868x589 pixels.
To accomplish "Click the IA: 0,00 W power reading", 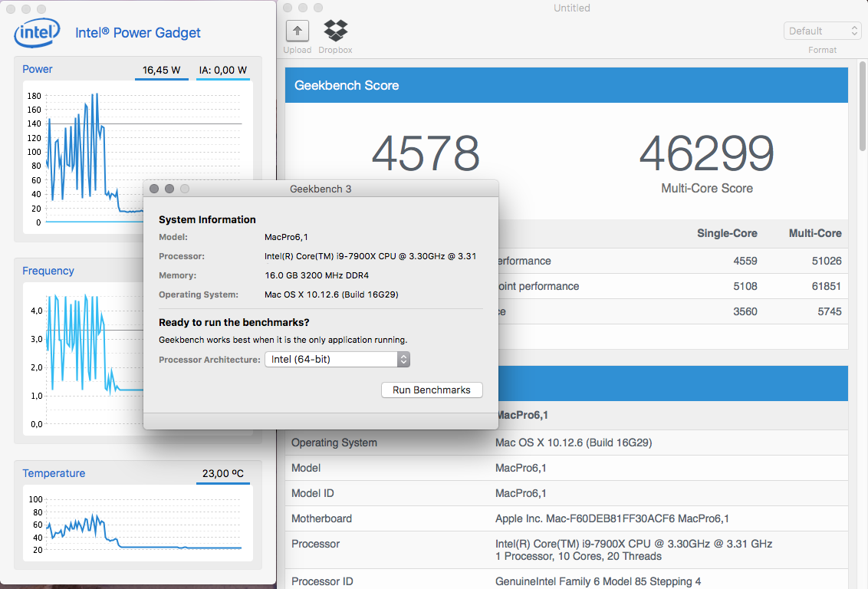I will pyautogui.click(x=223, y=71).
